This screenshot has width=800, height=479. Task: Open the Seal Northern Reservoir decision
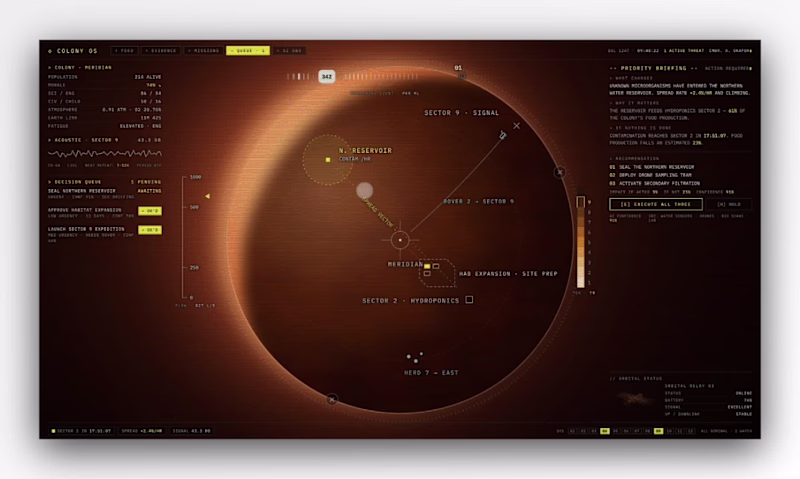(x=105, y=193)
